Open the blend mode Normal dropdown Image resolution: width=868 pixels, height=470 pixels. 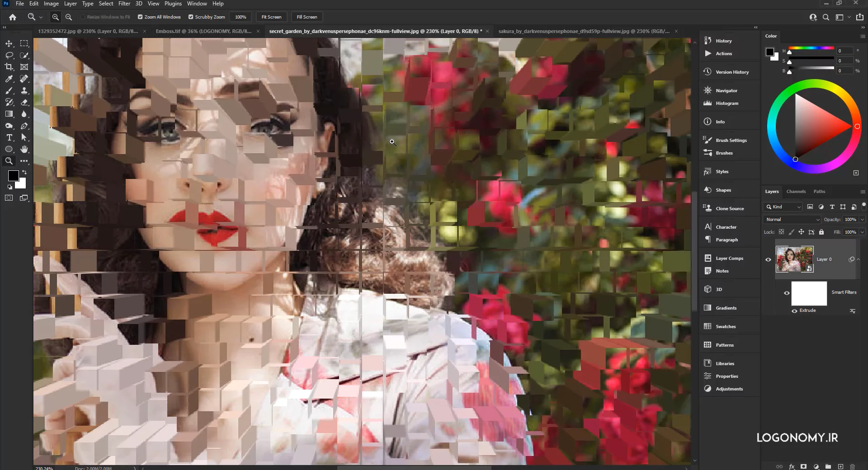tap(792, 219)
